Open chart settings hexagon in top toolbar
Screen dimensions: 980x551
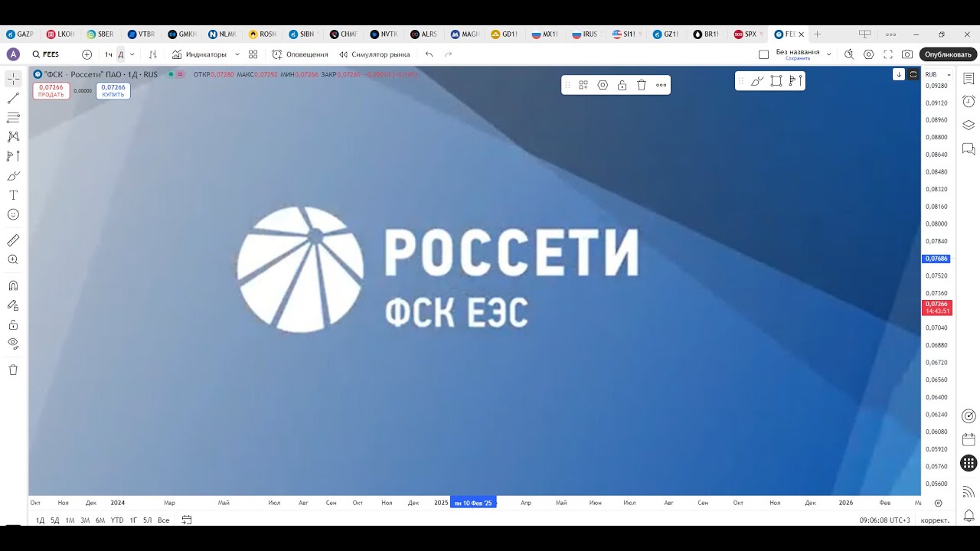[x=868, y=54]
